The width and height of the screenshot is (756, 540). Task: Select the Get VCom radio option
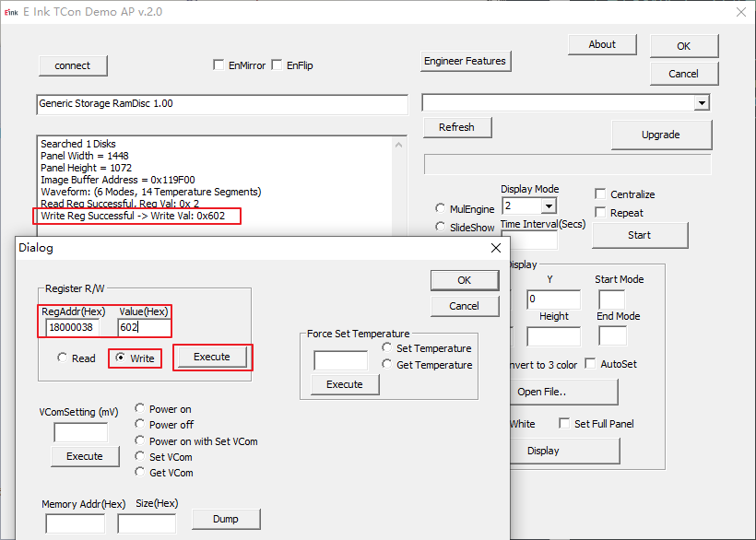click(x=139, y=472)
